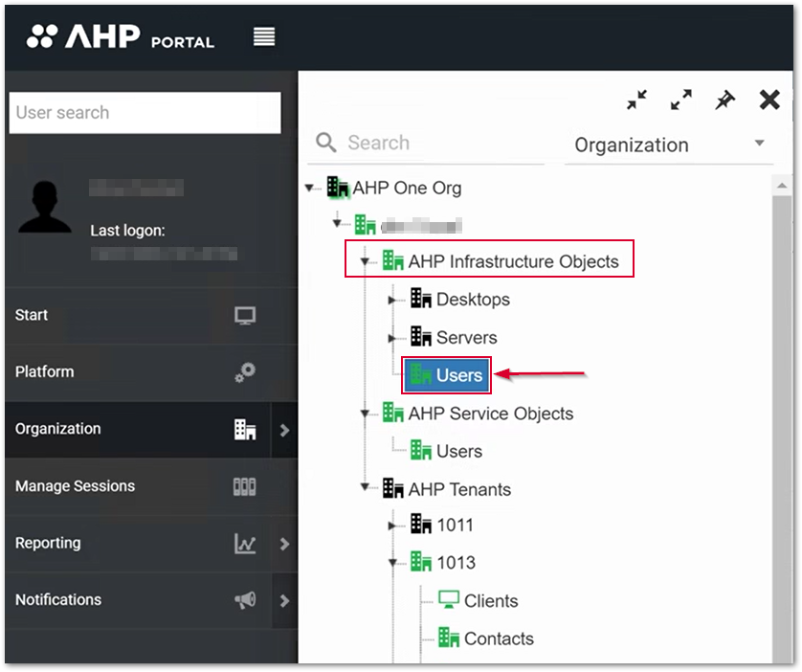
Task: Click the Reporting chart icon
Action: pyautogui.click(x=245, y=543)
